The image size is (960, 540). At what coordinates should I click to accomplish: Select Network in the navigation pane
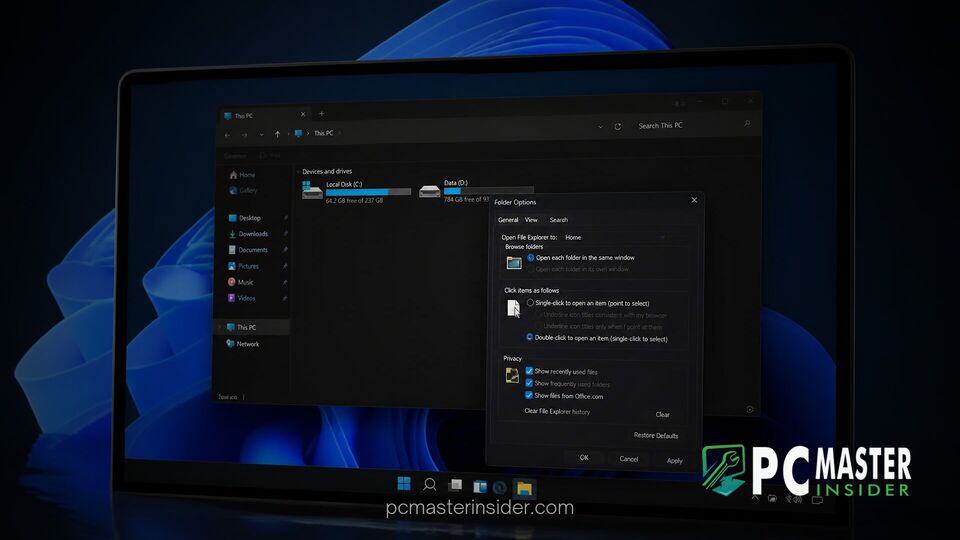pyautogui.click(x=242, y=344)
